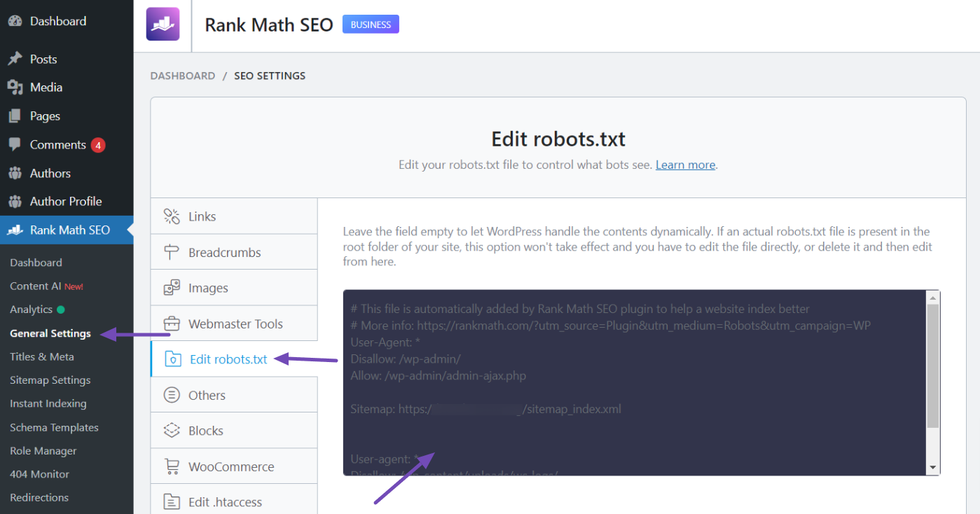This screenshot has height=514, width=980.
Task: Click the Edit robots.txt file icon
Action: [x=172, y=359]
